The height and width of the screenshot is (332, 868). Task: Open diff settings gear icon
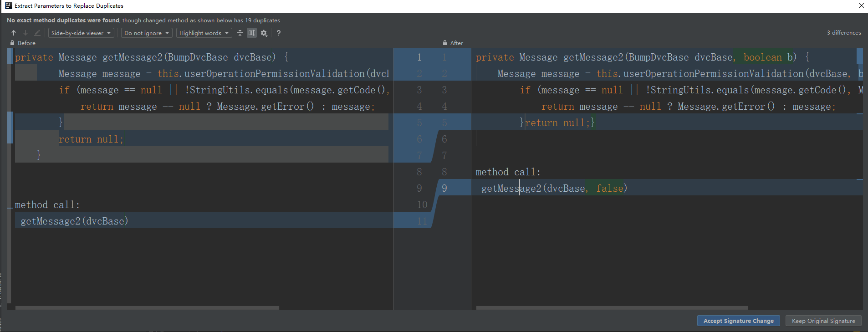click(x=264, y=33)
